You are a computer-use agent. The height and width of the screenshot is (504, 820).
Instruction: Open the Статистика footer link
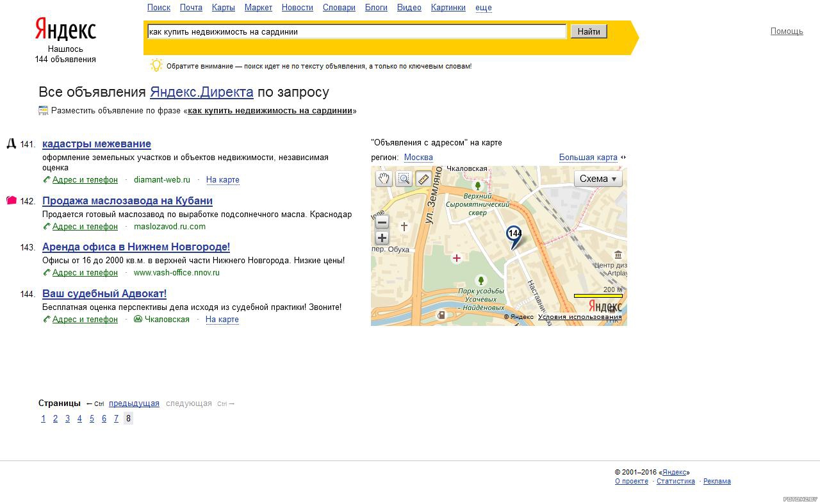[676, 482]
